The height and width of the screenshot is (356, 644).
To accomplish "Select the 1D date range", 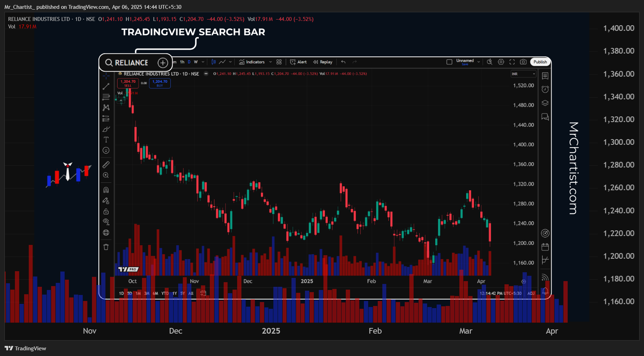I will coord(121,294).
